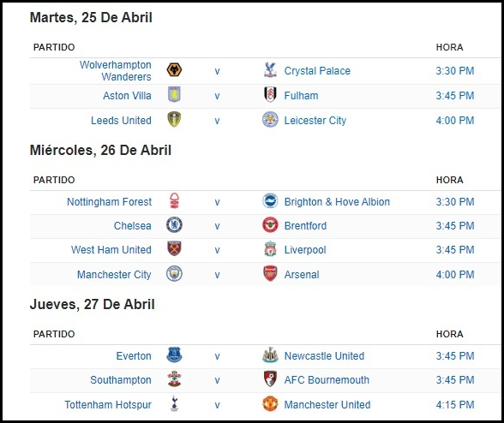Click the Newcastle United crest
The height and width of the screenshot is (423, 504).
coord(270,354)
